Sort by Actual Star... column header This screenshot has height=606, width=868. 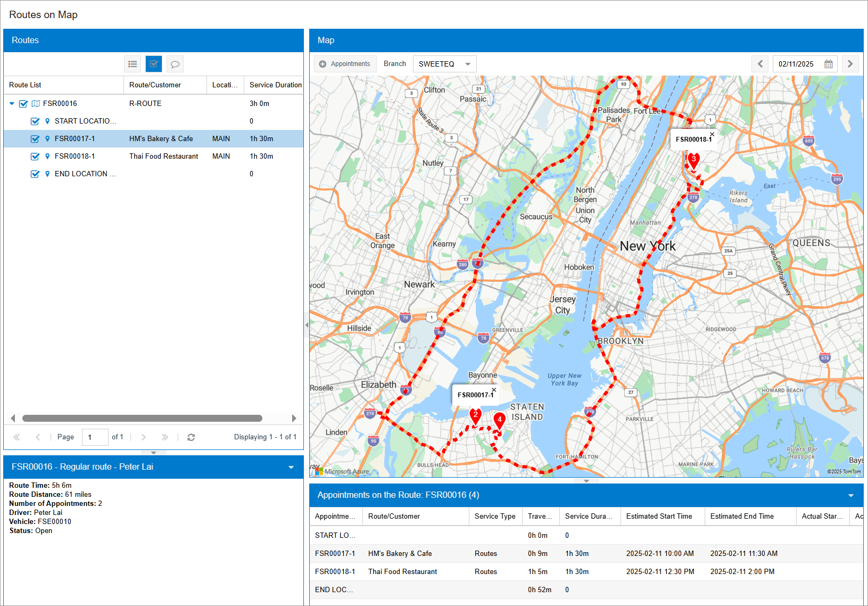823,516
